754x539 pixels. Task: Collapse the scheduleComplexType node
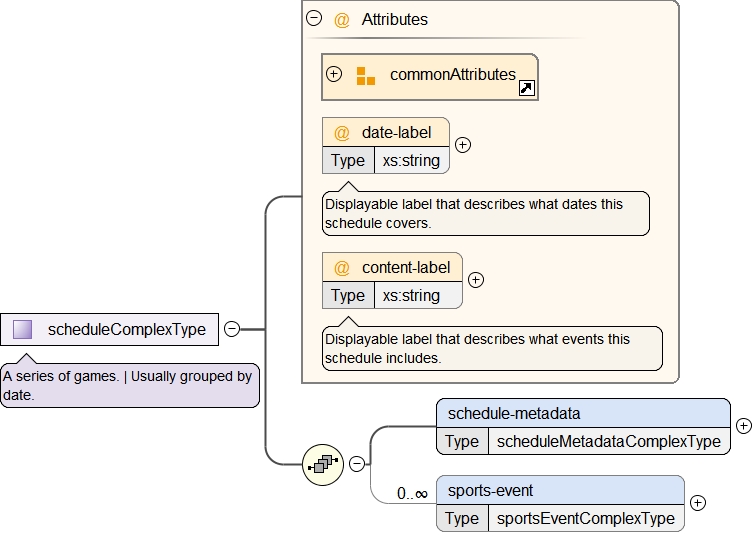pyautogui.click(x=232, y=329)
